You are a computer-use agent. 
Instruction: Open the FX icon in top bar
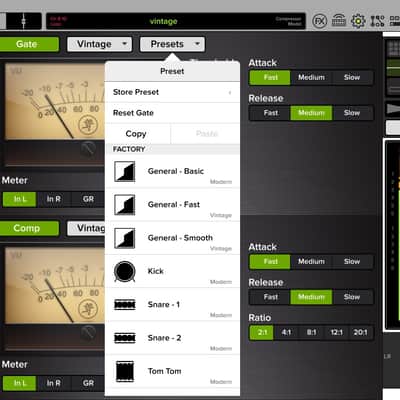coord(319,21)
